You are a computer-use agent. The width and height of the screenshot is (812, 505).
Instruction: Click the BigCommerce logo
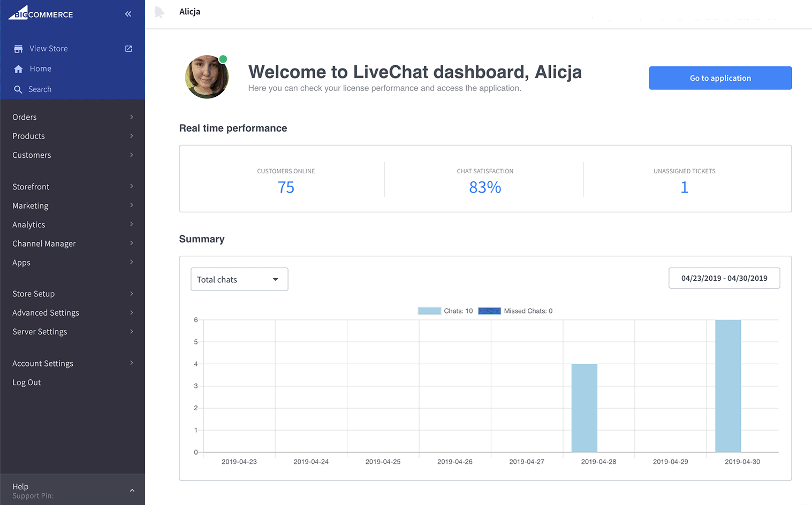41,13
